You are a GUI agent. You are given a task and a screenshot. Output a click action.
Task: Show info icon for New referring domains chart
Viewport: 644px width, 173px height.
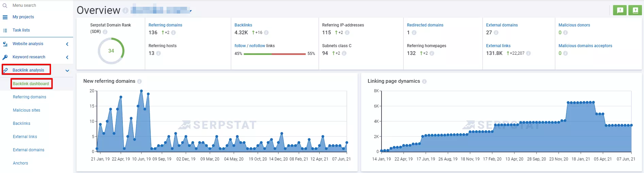[139, 81]
